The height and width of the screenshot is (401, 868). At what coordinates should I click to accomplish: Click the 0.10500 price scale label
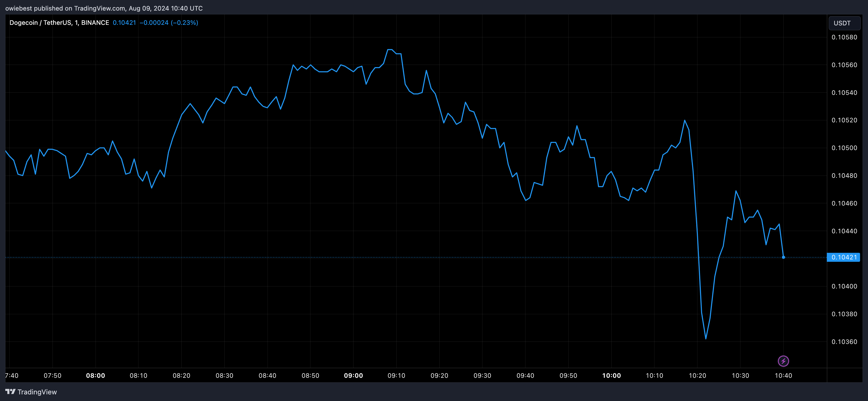click(844, 148)
